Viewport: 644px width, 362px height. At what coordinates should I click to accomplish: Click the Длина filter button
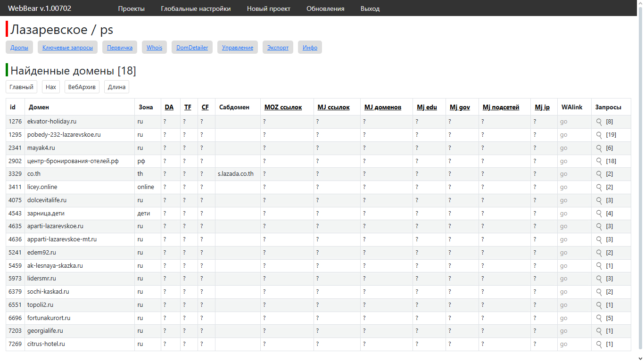pos(116,87)
